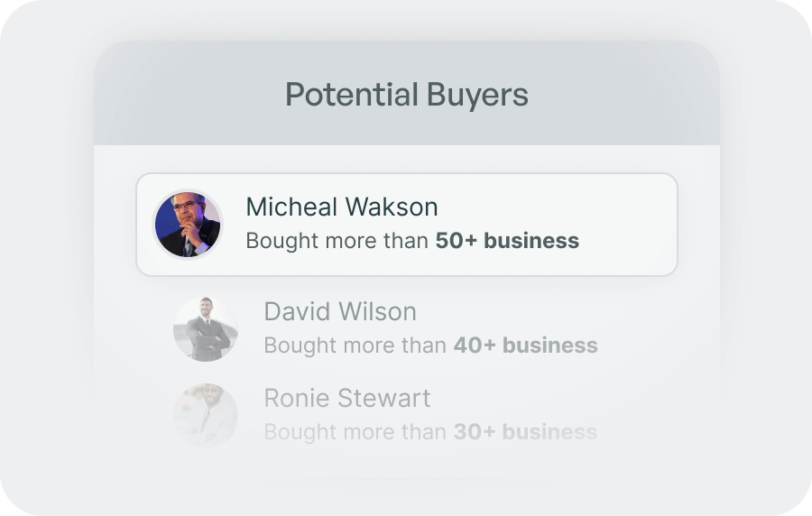Select the highlighted Micheal Wakson card's empty right side
This screenshot has height=516, width=812.
click(x=632, y=224)
